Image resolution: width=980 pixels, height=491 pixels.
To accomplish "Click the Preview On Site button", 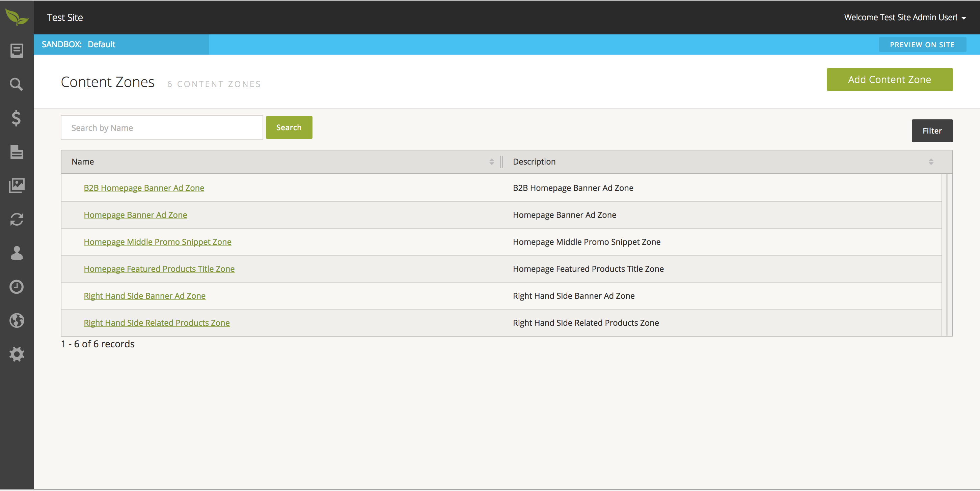I will point(922,45).
